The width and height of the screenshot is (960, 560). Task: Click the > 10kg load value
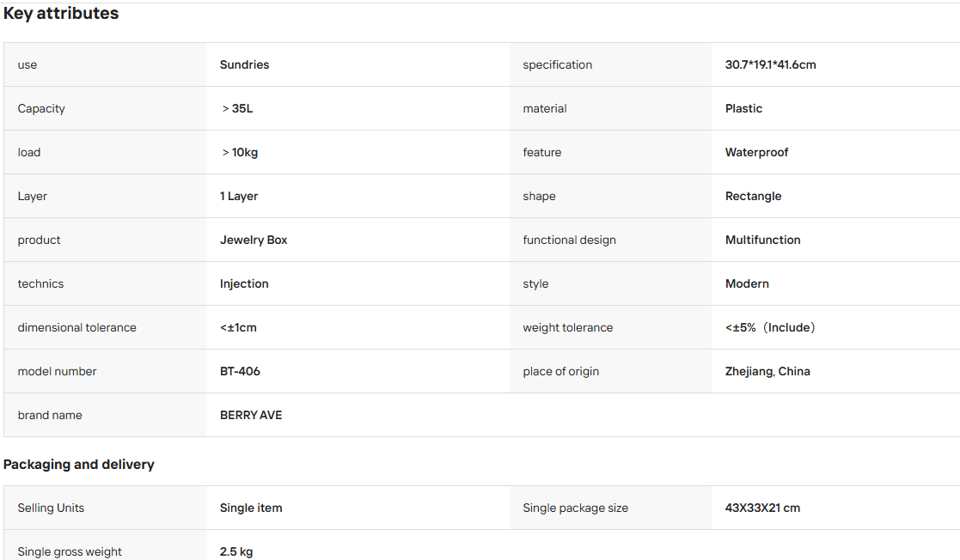[x=240, y=152]
